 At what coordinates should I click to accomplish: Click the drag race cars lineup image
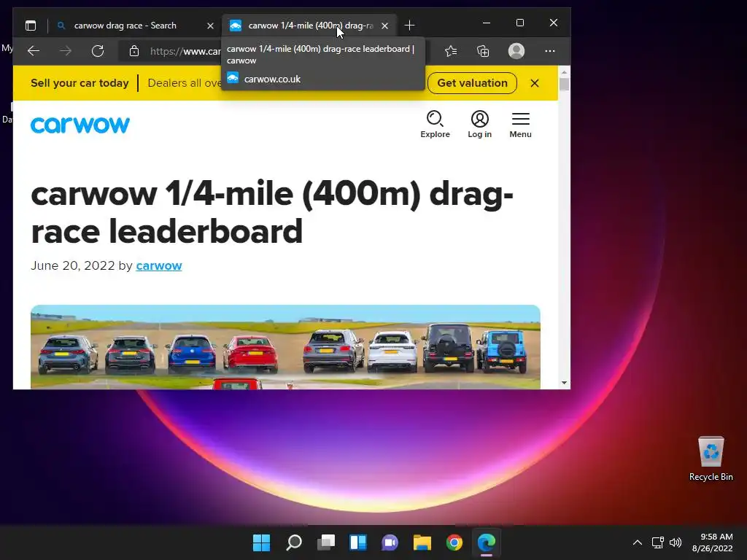coord(285,346)
